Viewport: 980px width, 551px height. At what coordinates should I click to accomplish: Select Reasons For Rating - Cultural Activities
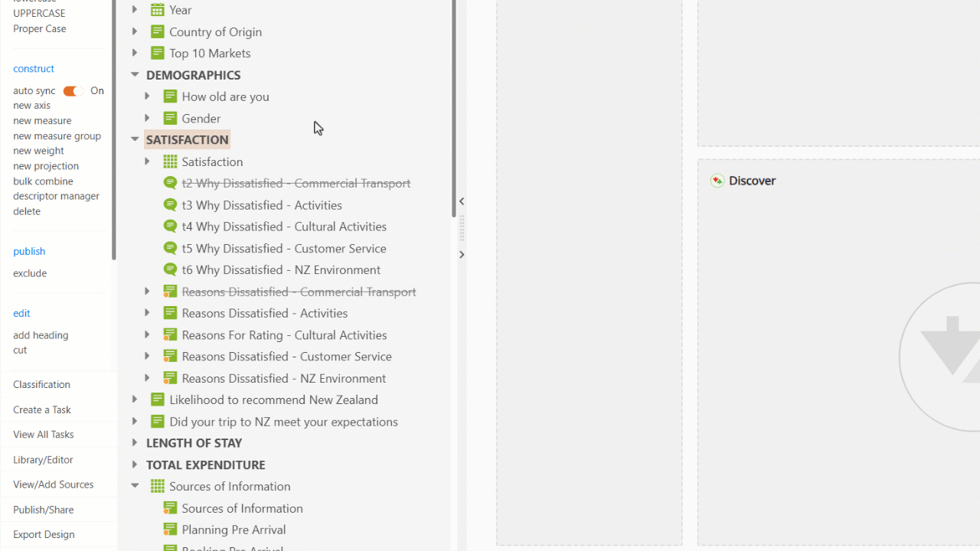284,335
